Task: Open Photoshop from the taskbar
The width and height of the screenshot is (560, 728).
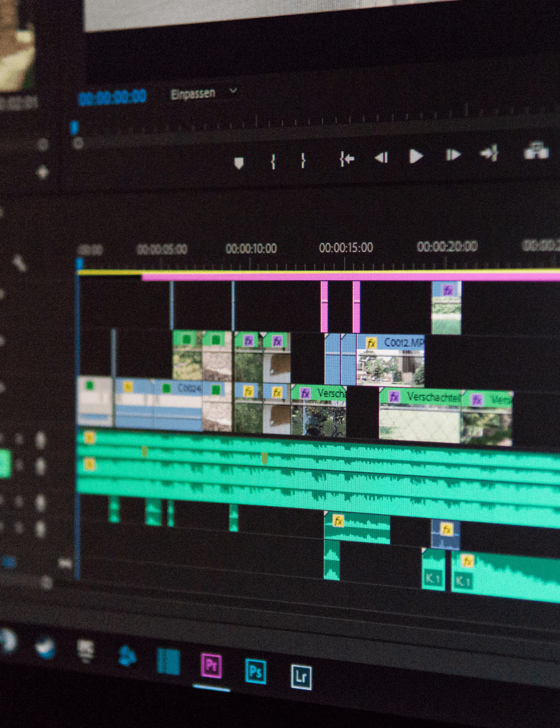Action: (x=255, y=671)
